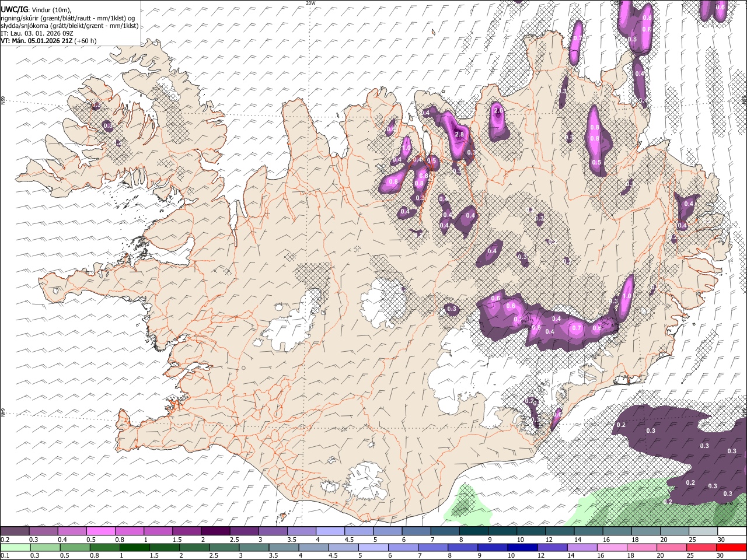Viewport: 747px width, 560px height.
Task: Pick the light lavender 4–4.5 swatch, upper scale
Action: 330,531
